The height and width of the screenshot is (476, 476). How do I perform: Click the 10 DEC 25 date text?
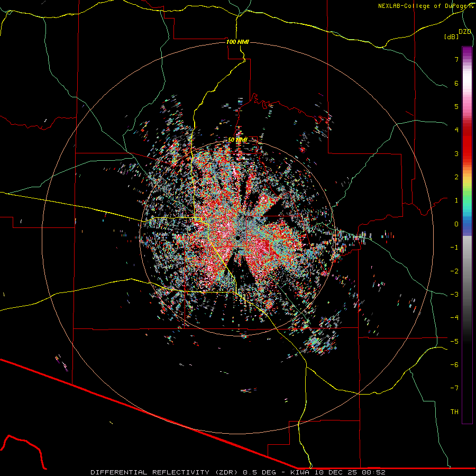coord(336,472)
